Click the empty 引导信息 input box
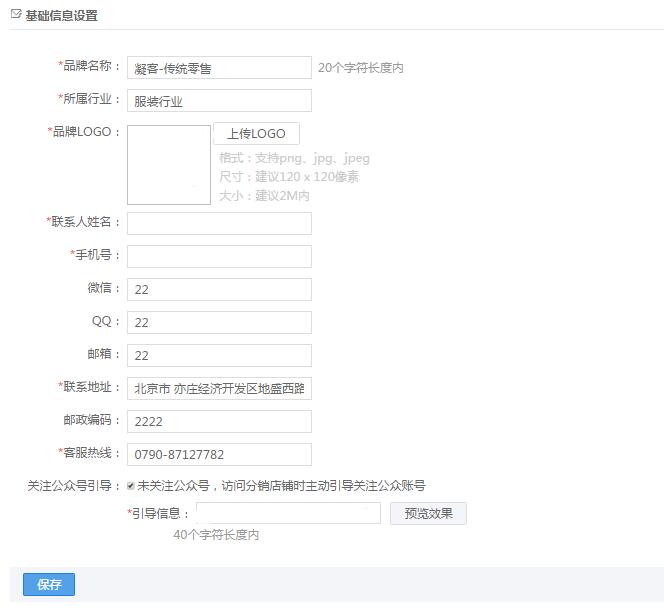The height and width of the screenshot is (611, 664). click(288, 513)
